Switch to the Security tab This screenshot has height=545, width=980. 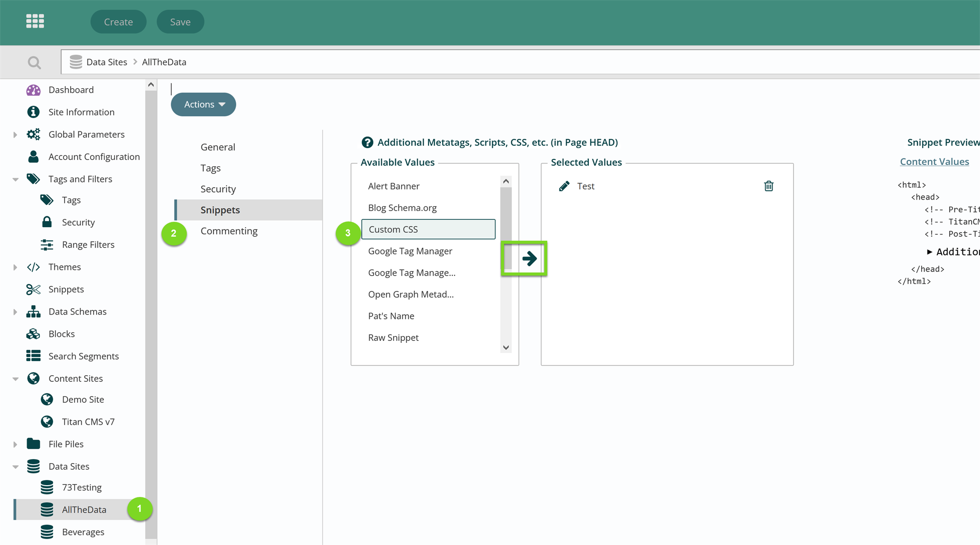[218, 189]
